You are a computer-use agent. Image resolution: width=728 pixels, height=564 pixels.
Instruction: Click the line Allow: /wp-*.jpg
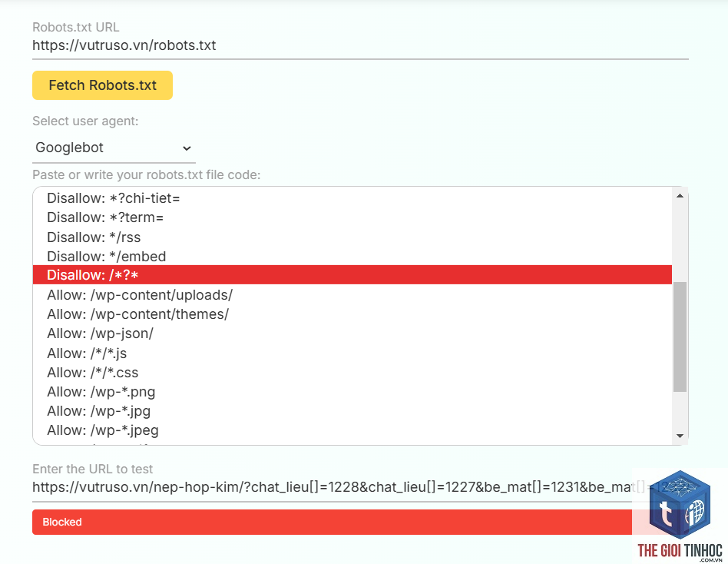click(99, 411)
